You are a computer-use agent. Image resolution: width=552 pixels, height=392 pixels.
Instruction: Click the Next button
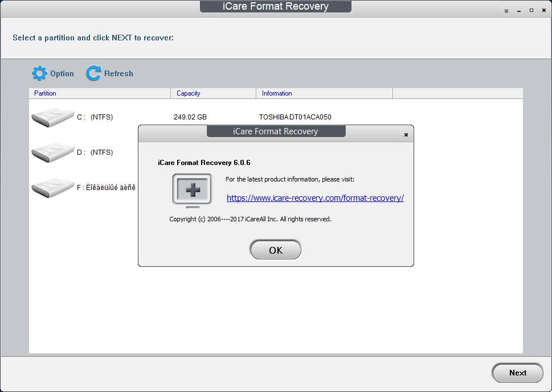(517, 373)
